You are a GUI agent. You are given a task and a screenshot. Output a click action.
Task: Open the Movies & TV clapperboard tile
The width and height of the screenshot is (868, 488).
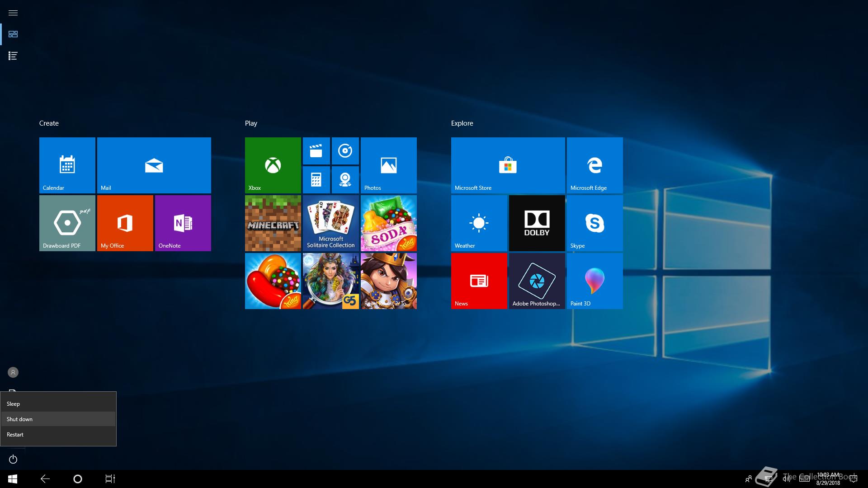click(316, 151)
